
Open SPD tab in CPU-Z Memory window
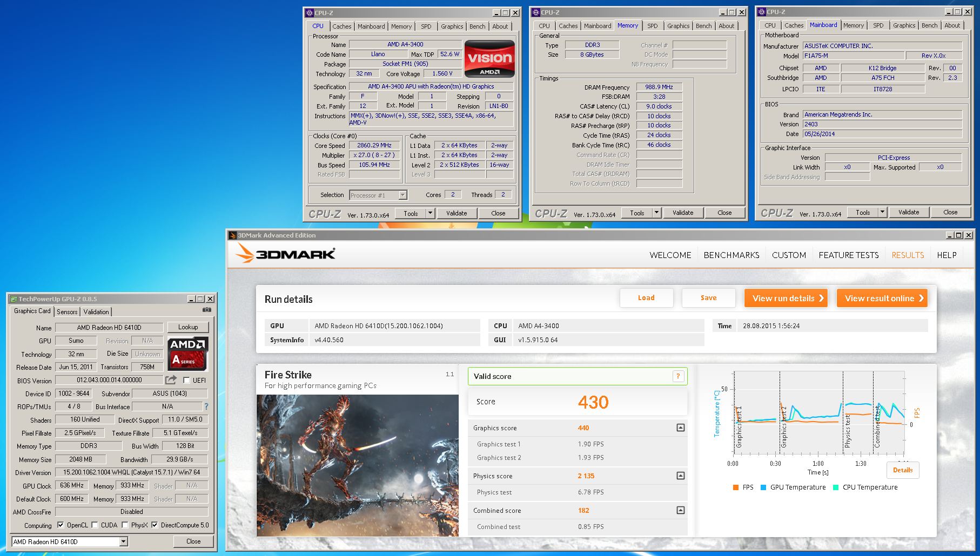pos(653,26)
